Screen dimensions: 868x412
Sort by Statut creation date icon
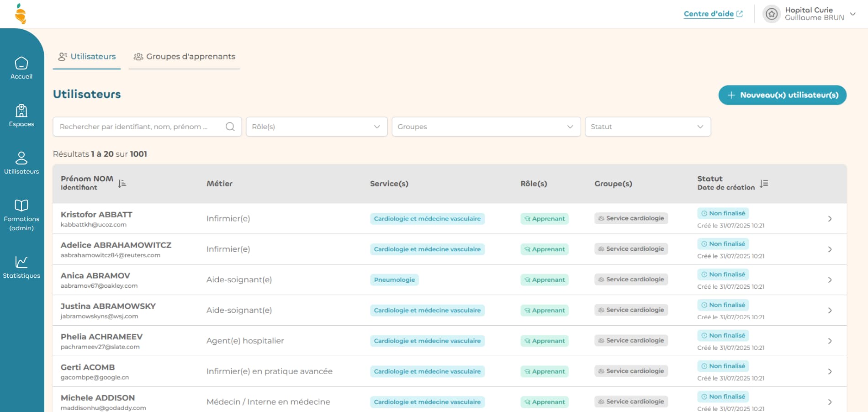coord(764,184)
